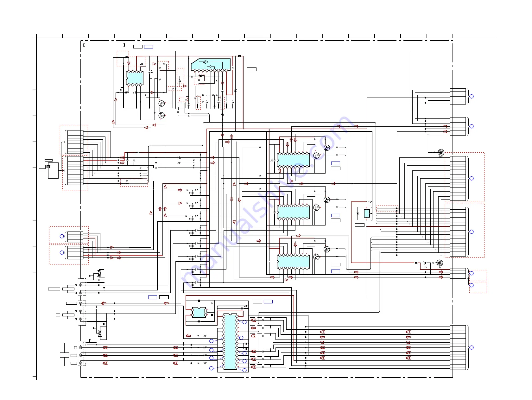Click the small regulator IC next to the diode
This screenshot has height=400, width=532.
pyautogui.click(x=367, y=213)
